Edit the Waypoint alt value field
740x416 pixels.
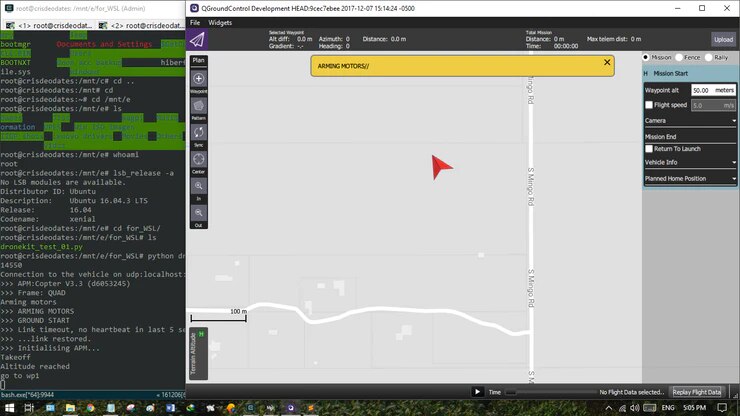click(x=713, y=90)
